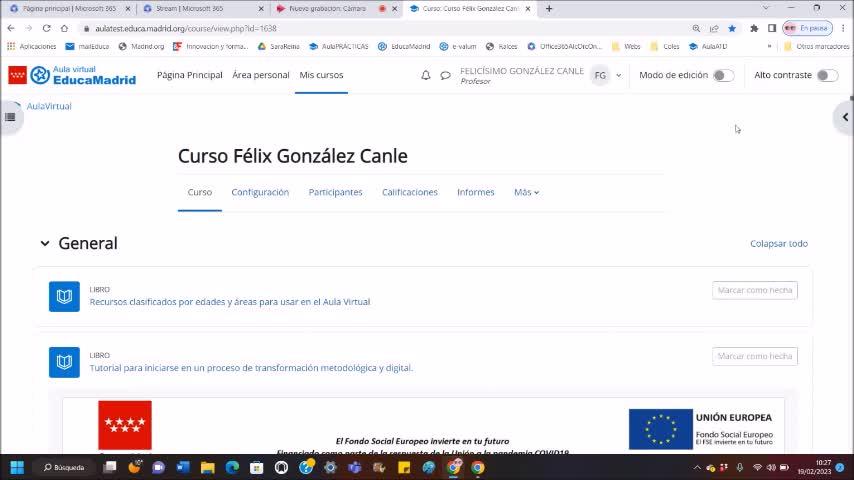Open Word from the taskbar
This screenshot has height=480, width=854.
tap(183, 467)
